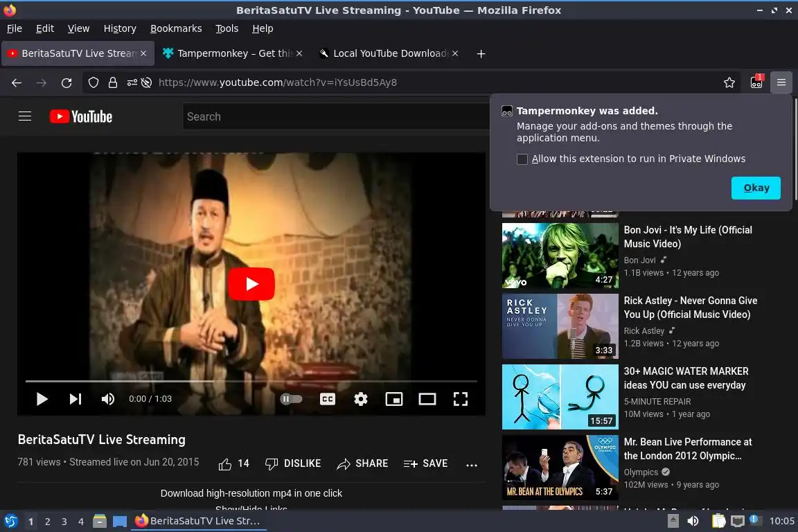
Task: Click the system tray network monitor icon
Action: click(737, 521)
